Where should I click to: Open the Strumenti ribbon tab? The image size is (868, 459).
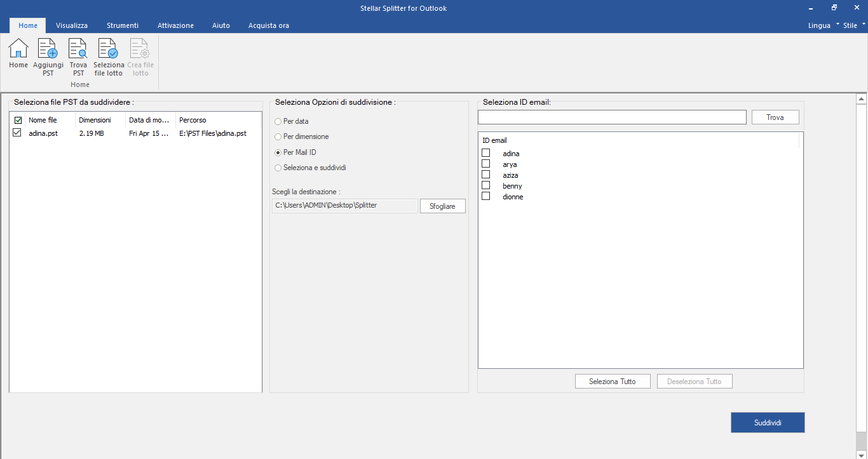coord(123,25)
